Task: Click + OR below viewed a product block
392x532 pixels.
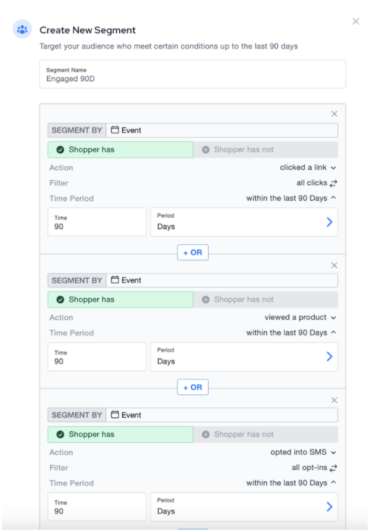Action: (193, 387)
